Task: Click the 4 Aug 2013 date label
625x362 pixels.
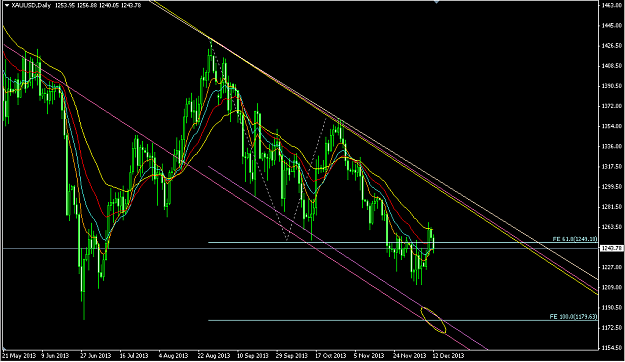Action: (x=173, y=356)
